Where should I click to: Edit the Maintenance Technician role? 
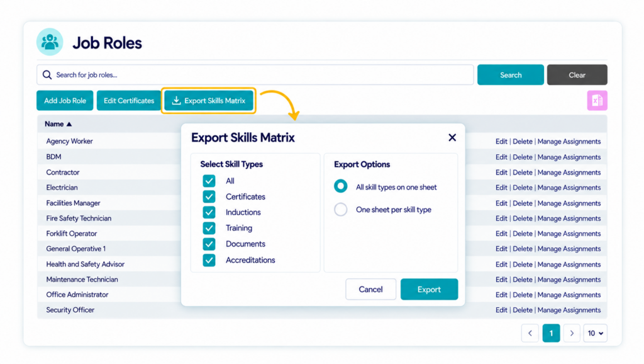501,280
